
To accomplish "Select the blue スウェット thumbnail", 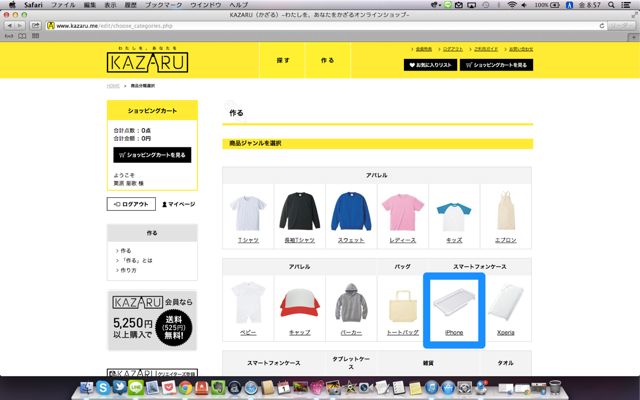I will tap(351, 211).
